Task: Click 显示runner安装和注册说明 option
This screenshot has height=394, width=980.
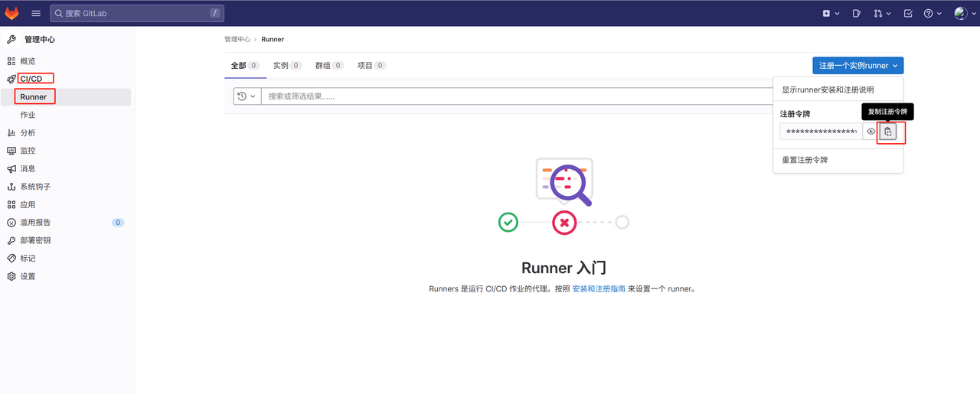Action: coord(828,90)
